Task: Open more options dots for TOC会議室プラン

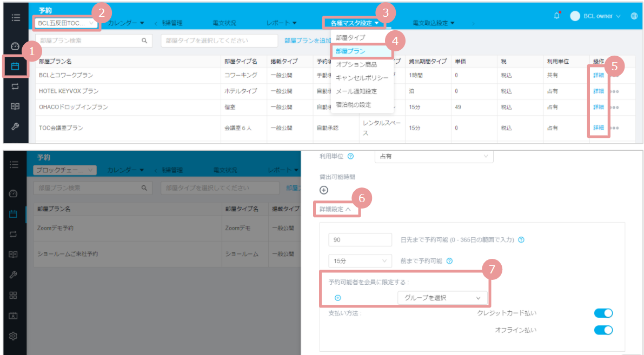Action: (x=614, y=128)
